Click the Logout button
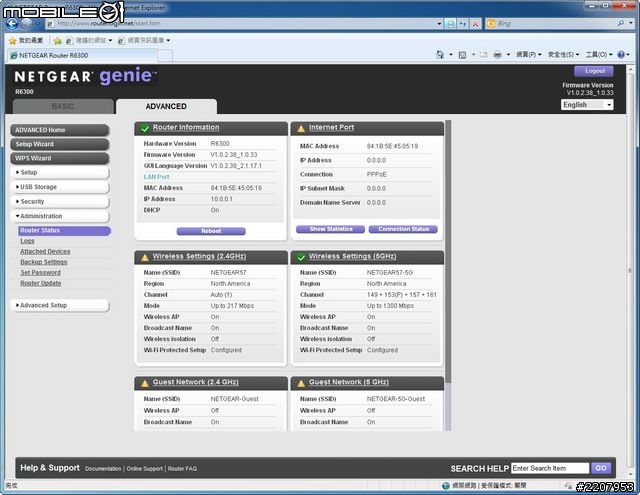Image resolution: width=640 pixels, height=495 pixels. [594, 71]
